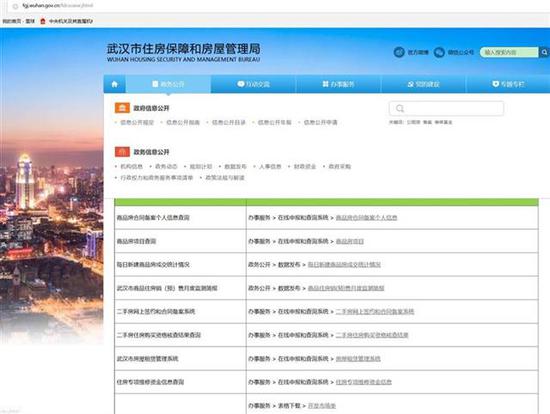Viewport: 550px width, 414px height.
Task: Select the 办事服务 navigation tab
Action: (x=338, y=84)
